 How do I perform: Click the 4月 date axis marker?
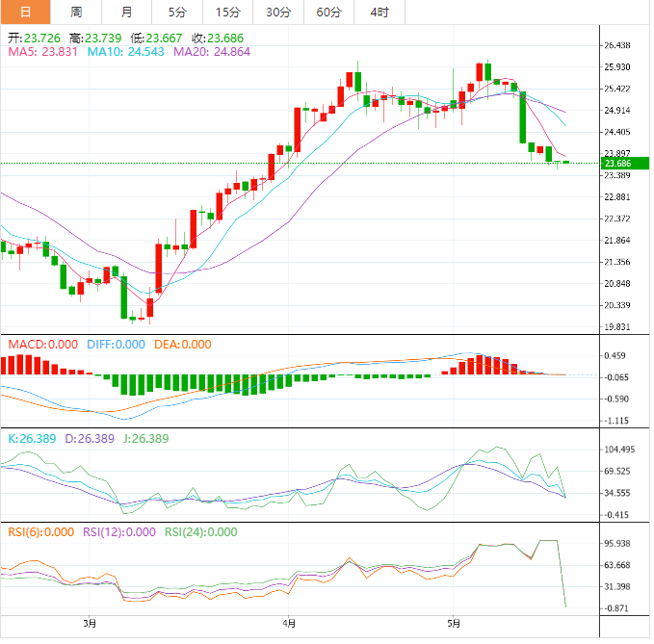click(x=289, y=624)
